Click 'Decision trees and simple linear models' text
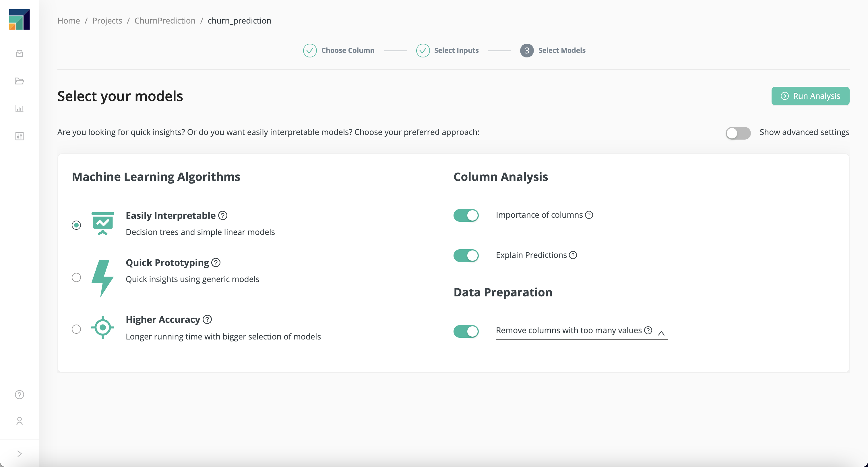Image resolution: width=868 pixels, height=467 pixels. pyautogui.click(x=200, y=232)
